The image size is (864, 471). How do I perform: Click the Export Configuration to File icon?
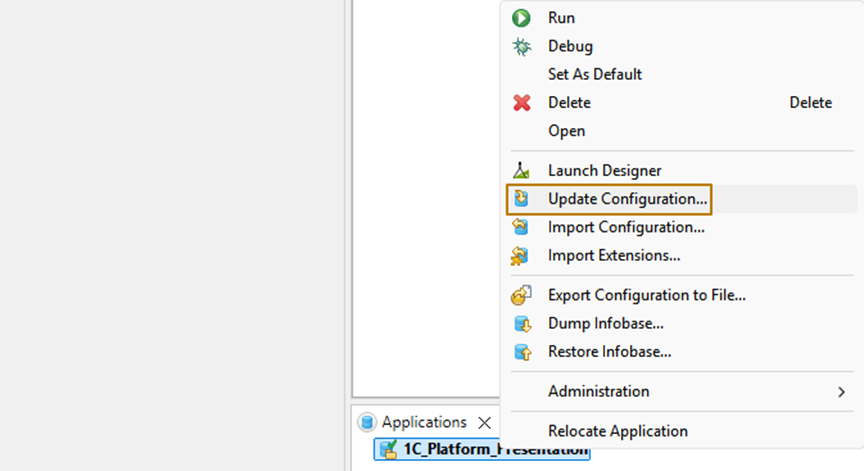pos(521,295)
